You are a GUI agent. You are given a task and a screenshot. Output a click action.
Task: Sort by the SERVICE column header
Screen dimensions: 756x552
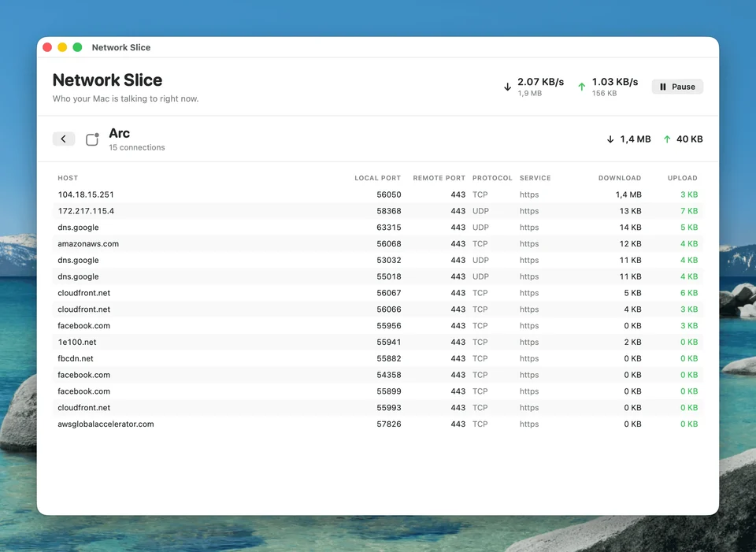click(535, 178)
